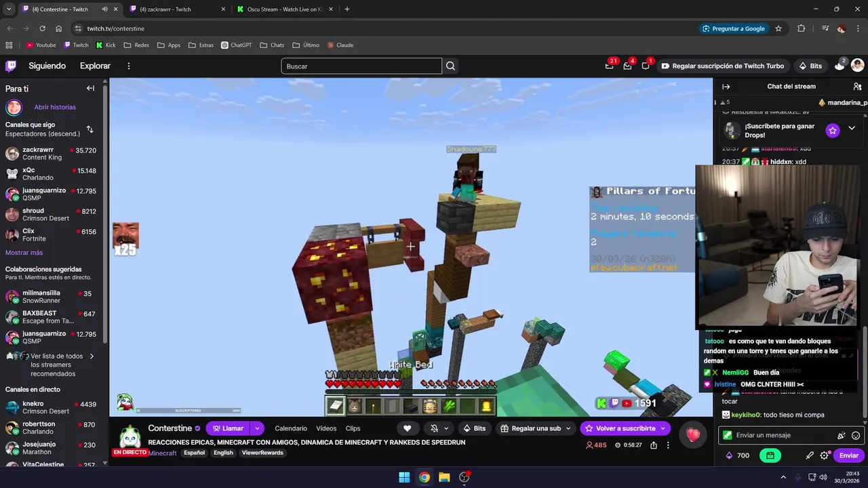868x488 pixels.
Task: Click Preguntar a Google button in address bar
Action: 734,28
